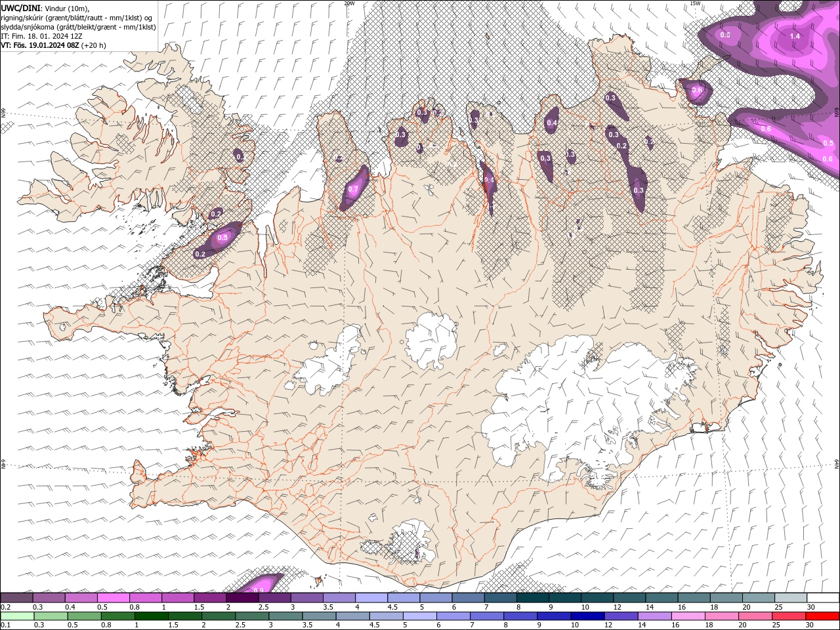Pick the bright pink snow swatch at 0.5

114,598
